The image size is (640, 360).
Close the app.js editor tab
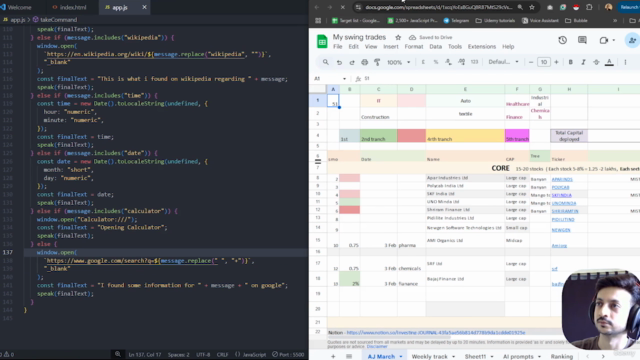tap(144, 7)
